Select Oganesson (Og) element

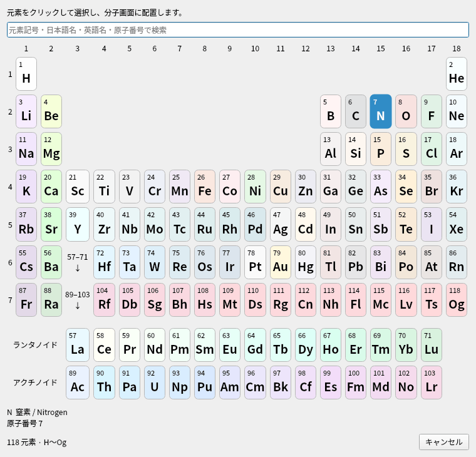tap(456, 300)
